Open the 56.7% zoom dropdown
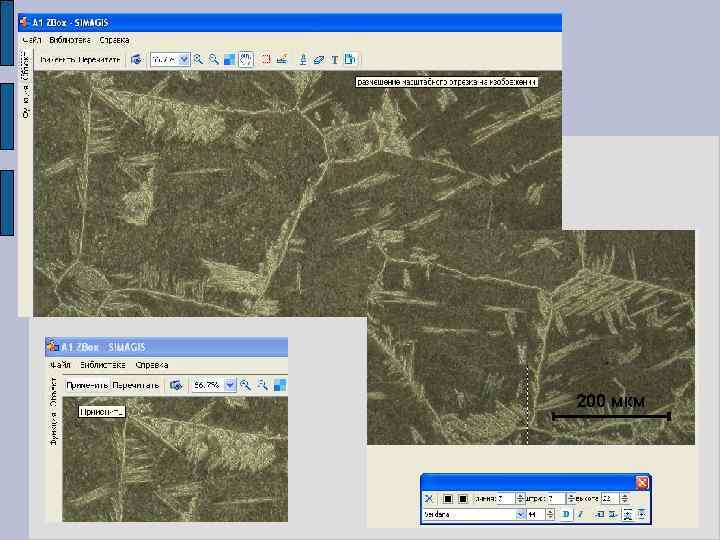The image size is (720, 540). click(231, 384)
